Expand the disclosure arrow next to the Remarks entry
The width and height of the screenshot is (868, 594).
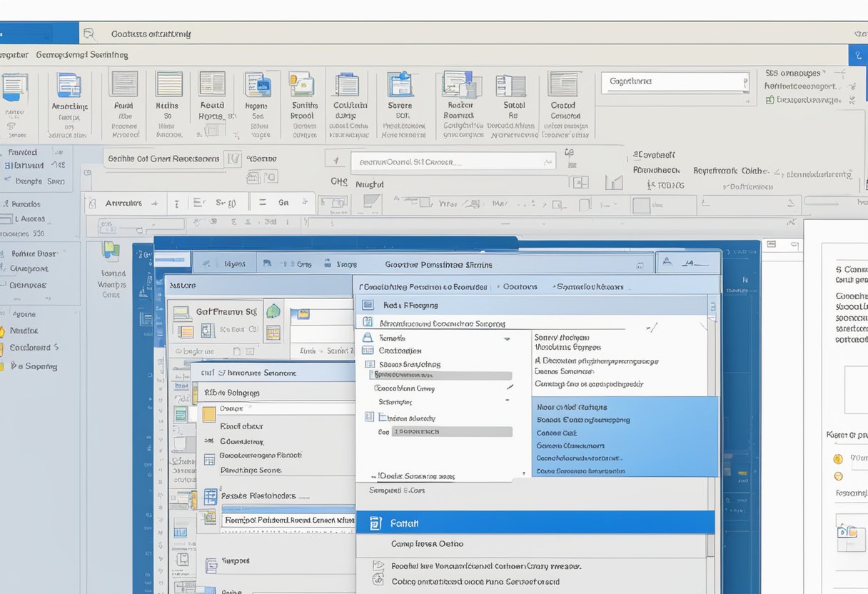coord(508,339)
